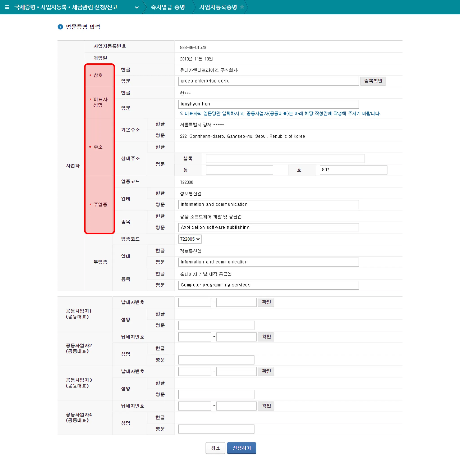Click 확인 for 공동사업자1 납세자번호
460x476 pixels.
266,302
